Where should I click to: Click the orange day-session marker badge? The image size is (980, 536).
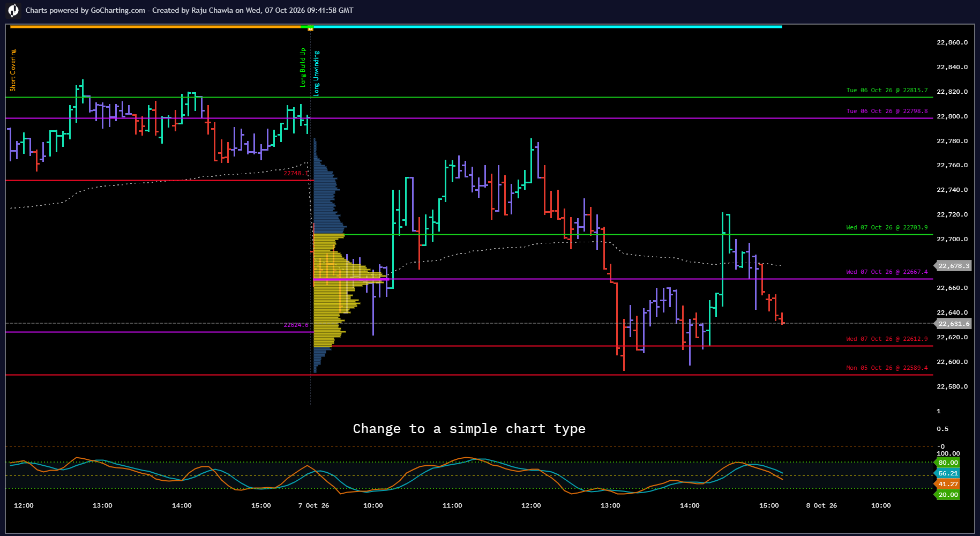point(310,28)
